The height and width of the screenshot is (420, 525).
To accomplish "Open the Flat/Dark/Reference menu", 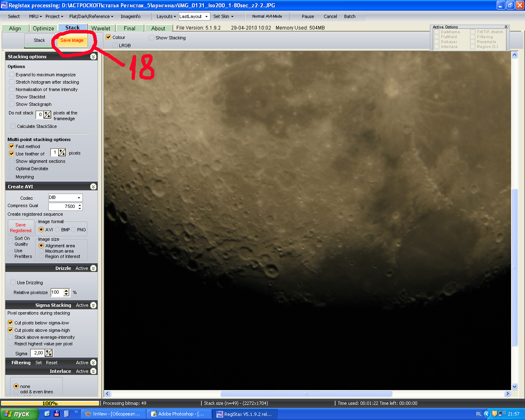I will 91,16.
